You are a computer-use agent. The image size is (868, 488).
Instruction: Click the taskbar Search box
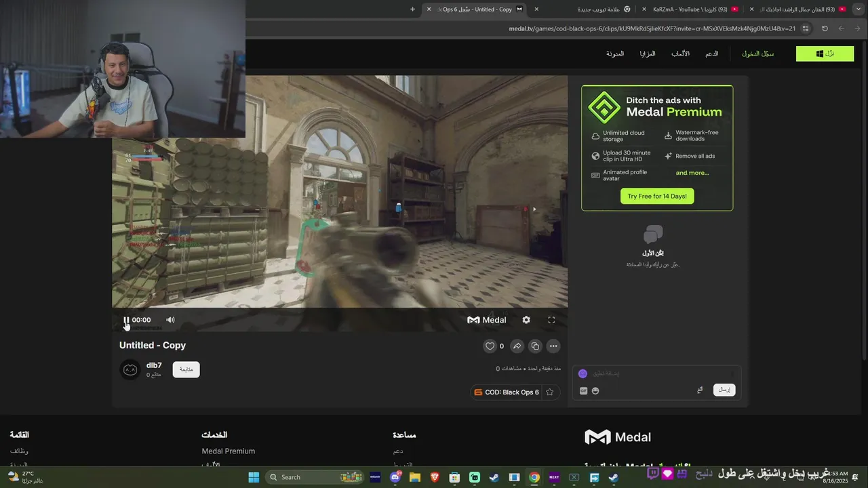click(x=315, y=477)
